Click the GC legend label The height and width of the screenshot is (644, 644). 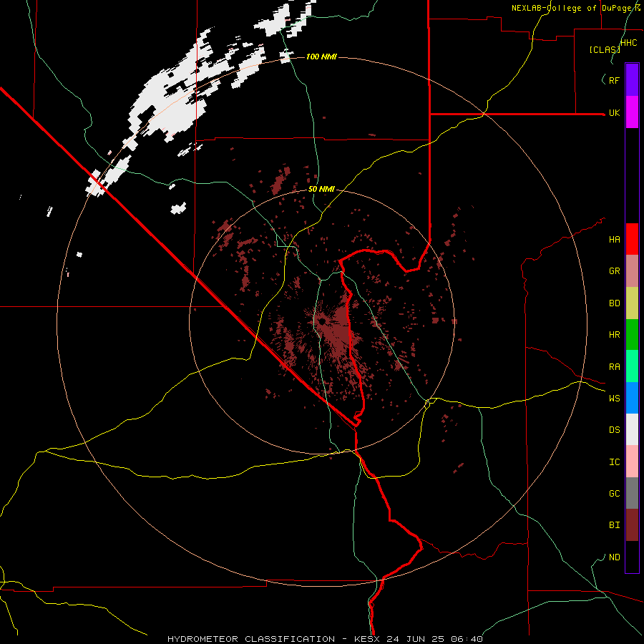tap(615, 494)
